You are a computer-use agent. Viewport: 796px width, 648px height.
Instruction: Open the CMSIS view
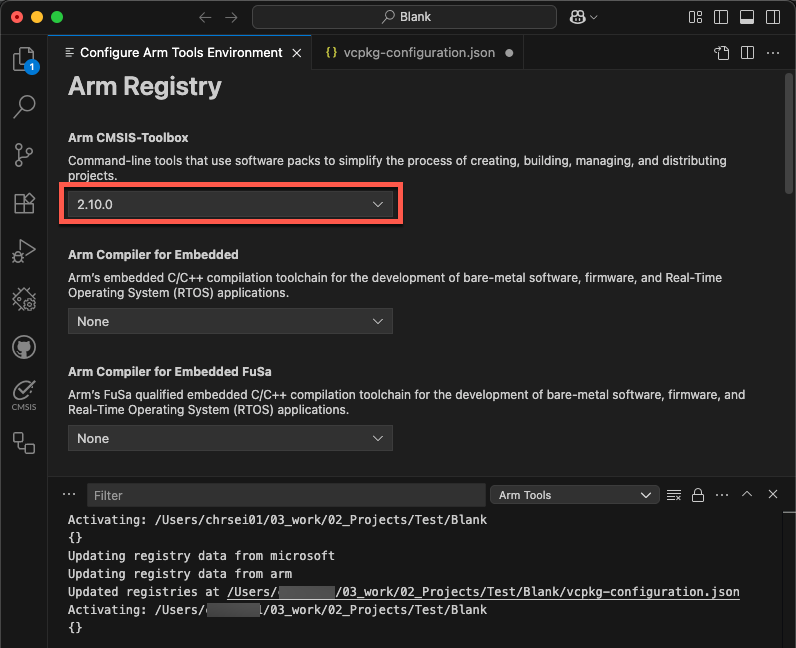point(24,396)
